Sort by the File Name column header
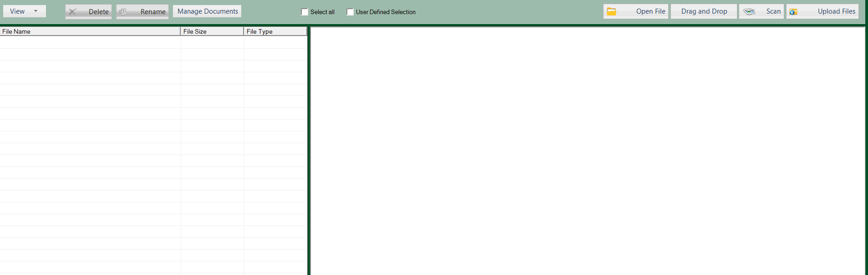868x275 pixels. (x=90, y=31)
